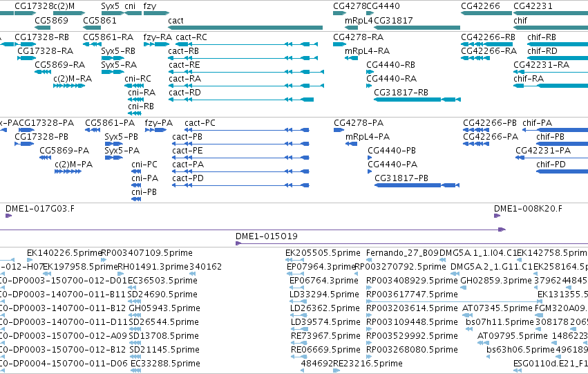Open the mRpL4 gene label
588x374 pixels.
359,21
